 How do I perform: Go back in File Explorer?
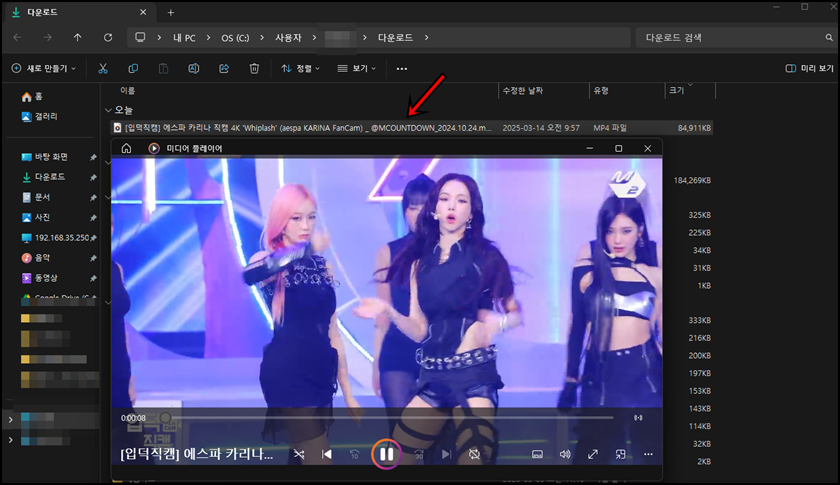coord(17,38)
